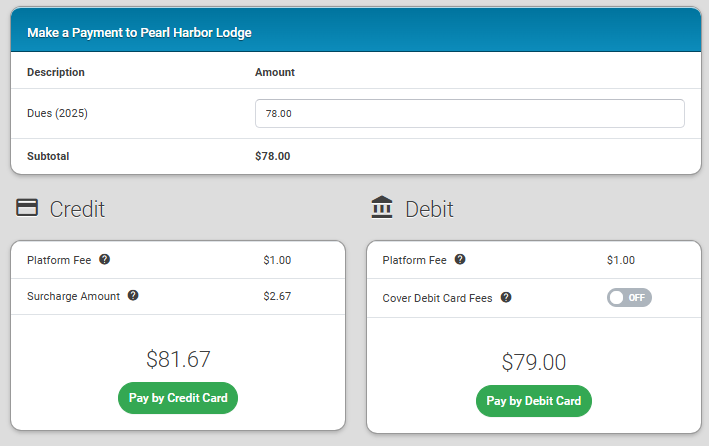Click the $81.67 credit total
The image size is (709, 446).
pyautogui.click(x=178, y=359)
